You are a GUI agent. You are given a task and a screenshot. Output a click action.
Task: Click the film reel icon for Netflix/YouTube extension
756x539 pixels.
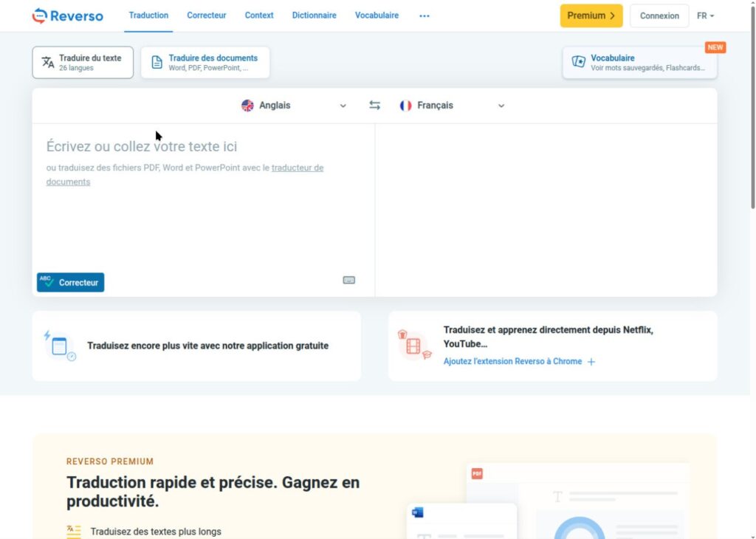click(x=413, y=346)
